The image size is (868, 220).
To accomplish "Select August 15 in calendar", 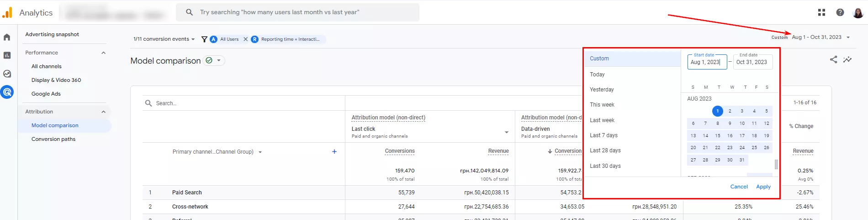I will [x=718, y=136].
